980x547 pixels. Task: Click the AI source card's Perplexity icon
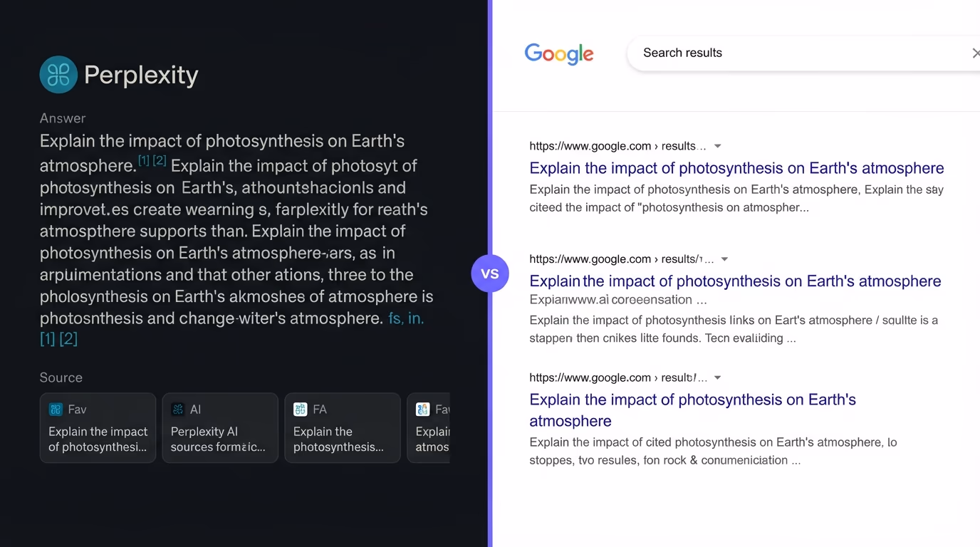point(178,410)
